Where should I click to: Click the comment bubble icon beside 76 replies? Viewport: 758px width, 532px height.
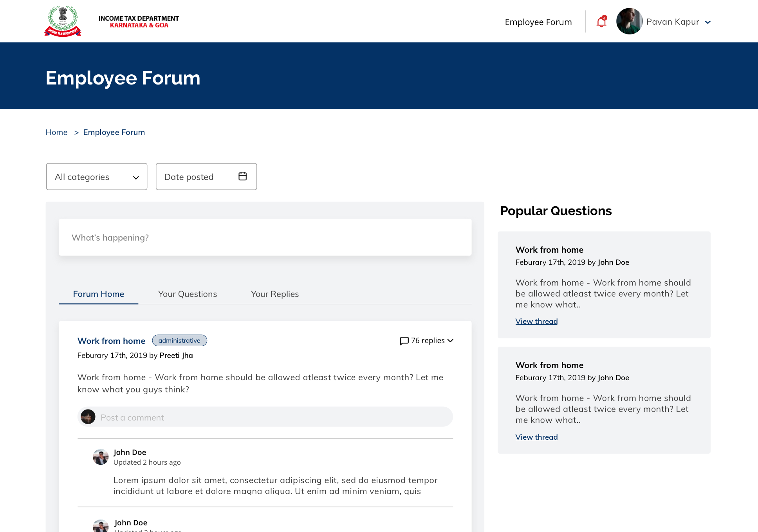point(404,341)
